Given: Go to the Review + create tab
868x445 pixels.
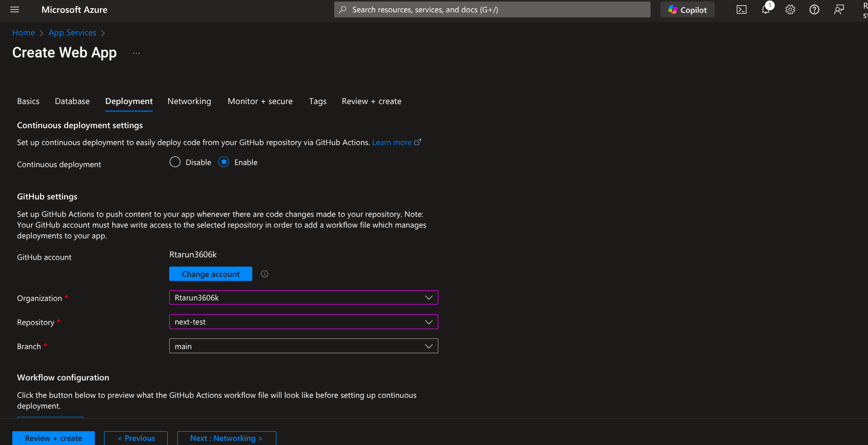Looking at the screenshot, I should [372, 102].
